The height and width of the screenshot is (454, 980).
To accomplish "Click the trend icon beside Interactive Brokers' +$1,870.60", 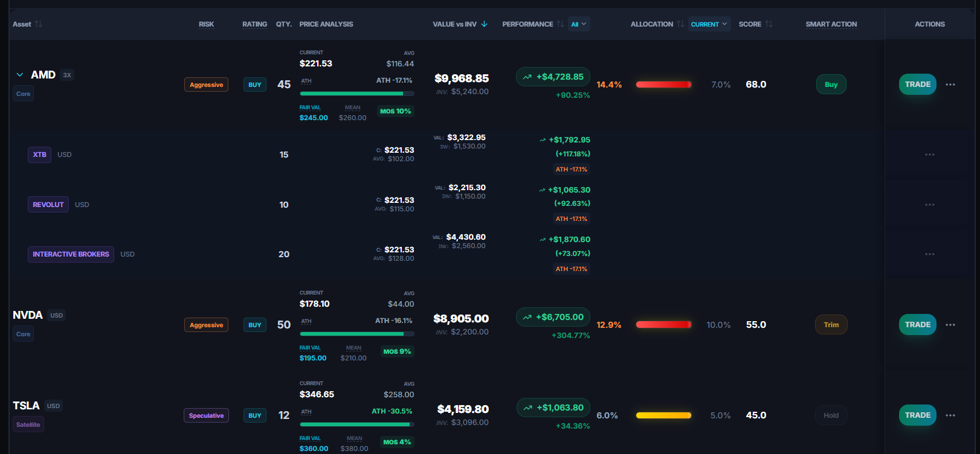I will [x=543, y=240].
